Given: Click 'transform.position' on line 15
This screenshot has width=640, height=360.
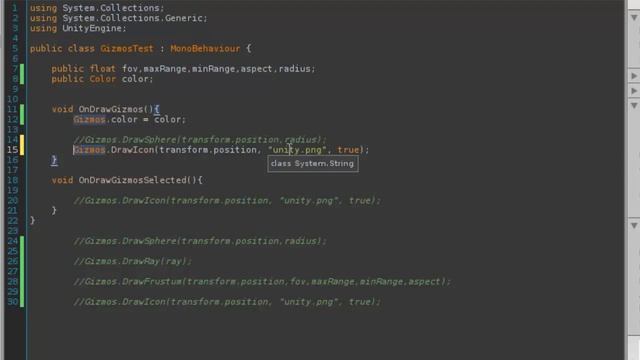Looking at the screenshot, I should [208, 150].
